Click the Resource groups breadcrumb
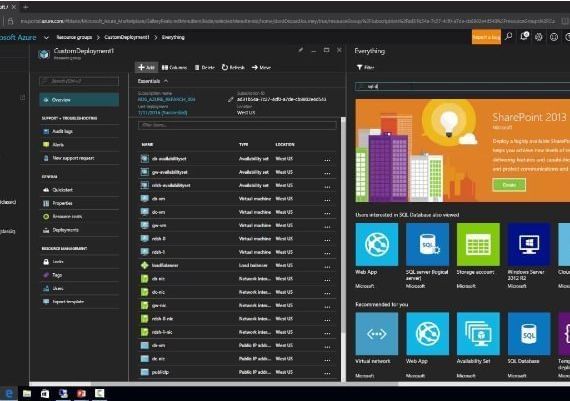Viewport: 570px width, 401px height. pos(74,37)
